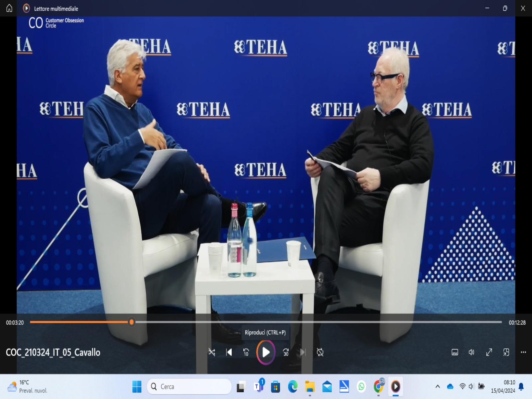This screenshot has height=399, width=532.
Task: Toggle shuffle playback icon
Action: coord(212,352)
